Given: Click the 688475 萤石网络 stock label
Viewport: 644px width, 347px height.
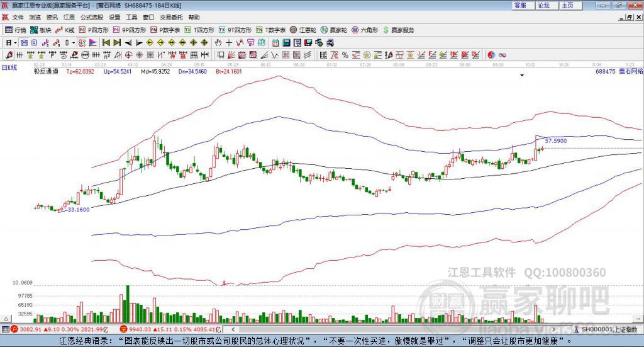Looking at the screenshot, I should (619, 71).
